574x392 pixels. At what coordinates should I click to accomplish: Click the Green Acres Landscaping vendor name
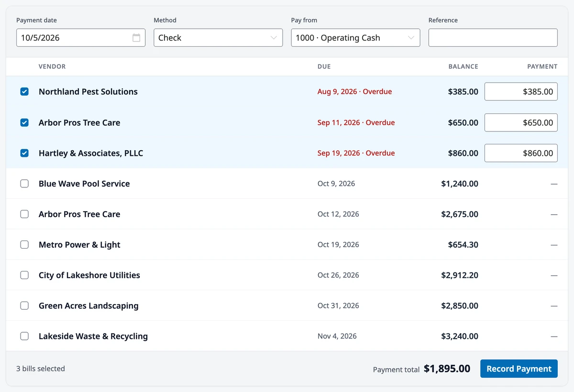pyautogui.click(x=88, y=306)
